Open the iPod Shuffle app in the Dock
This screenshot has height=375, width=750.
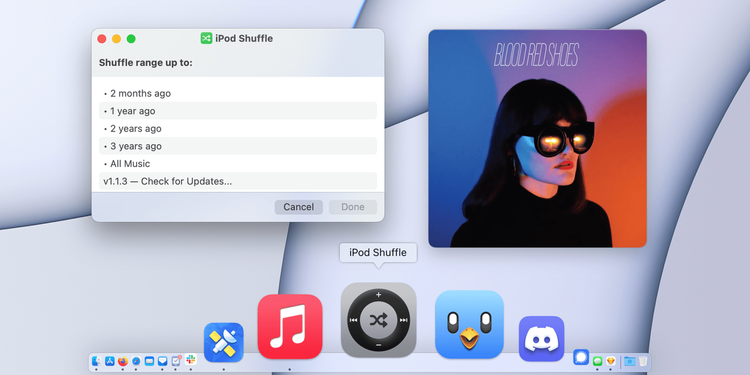click(x=378, y=320)
